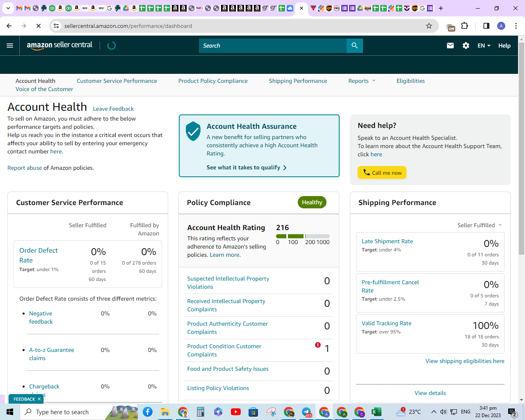The height and width of the screenshot is (420, 525).
Task: Open the Windows Start menu
Action: pyautogui.click(x=10, y=412)
